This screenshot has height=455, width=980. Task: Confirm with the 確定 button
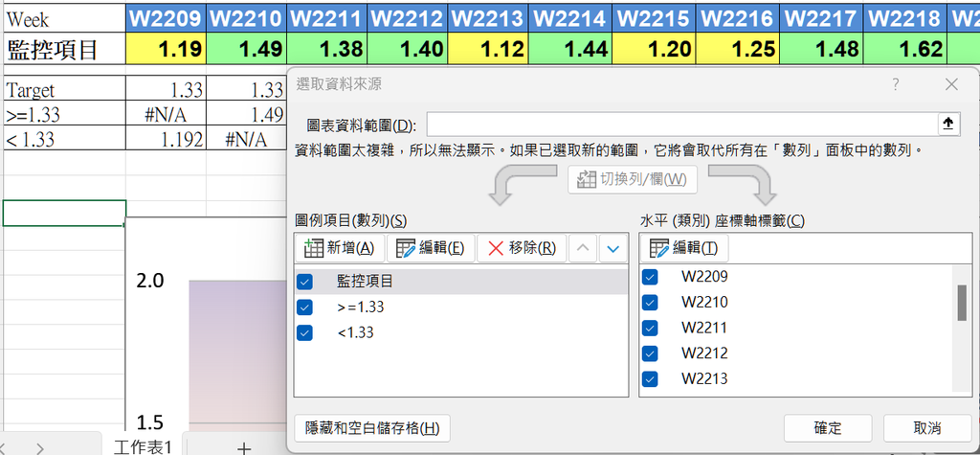pos(828,429)
